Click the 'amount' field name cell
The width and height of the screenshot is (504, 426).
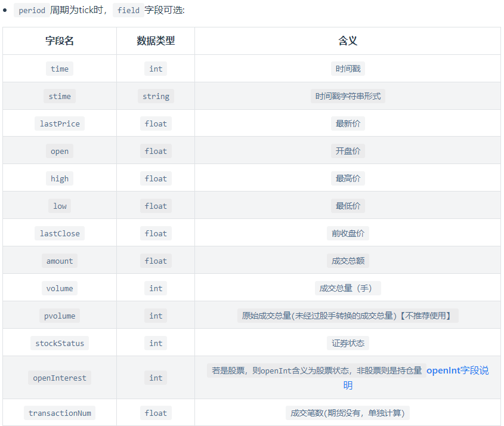tap(60, 261)
